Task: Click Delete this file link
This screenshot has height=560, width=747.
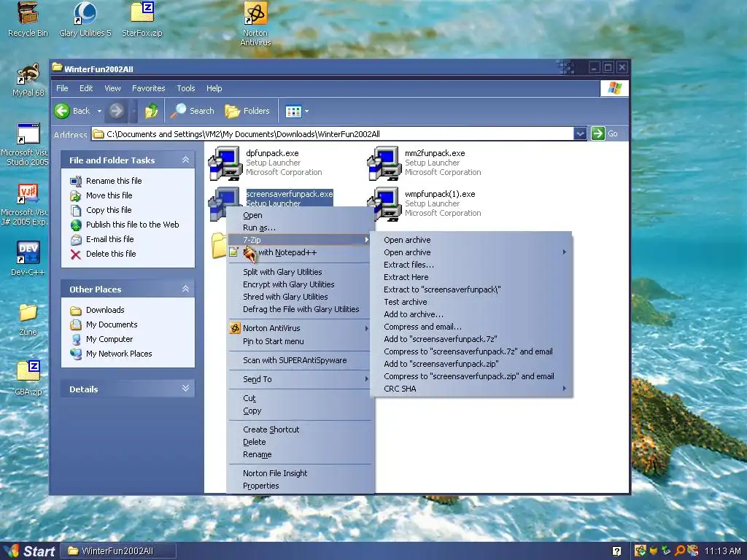Action: point(111,254)
